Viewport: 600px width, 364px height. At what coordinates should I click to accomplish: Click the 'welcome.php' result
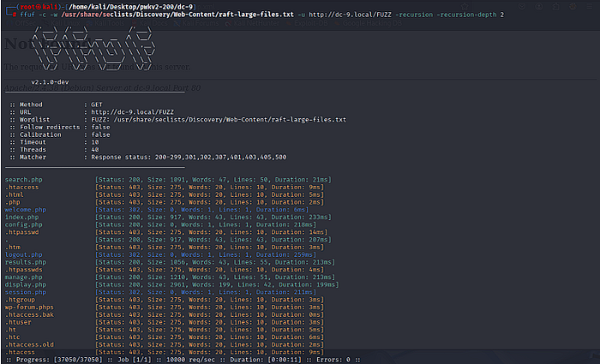(26, 210)
